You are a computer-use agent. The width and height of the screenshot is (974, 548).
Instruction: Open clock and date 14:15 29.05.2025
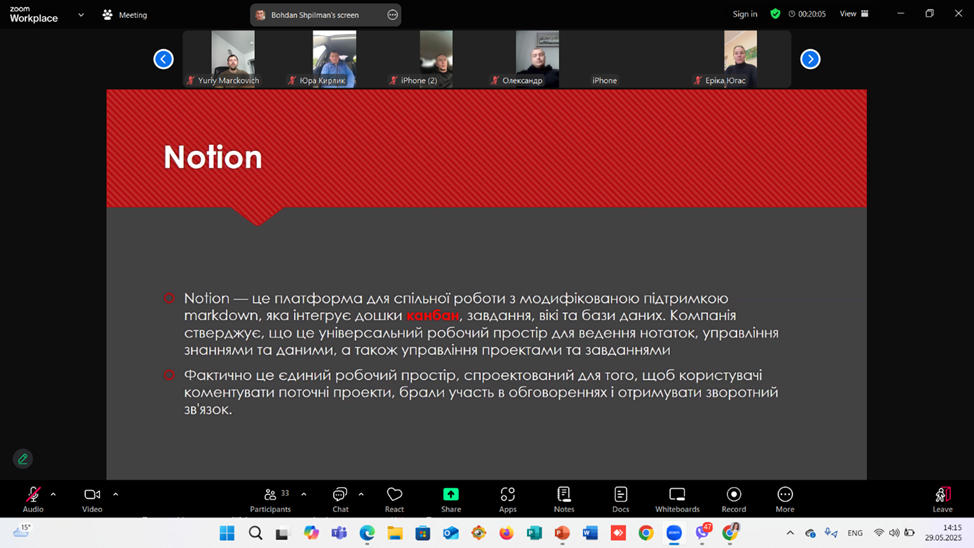(944, 532)
